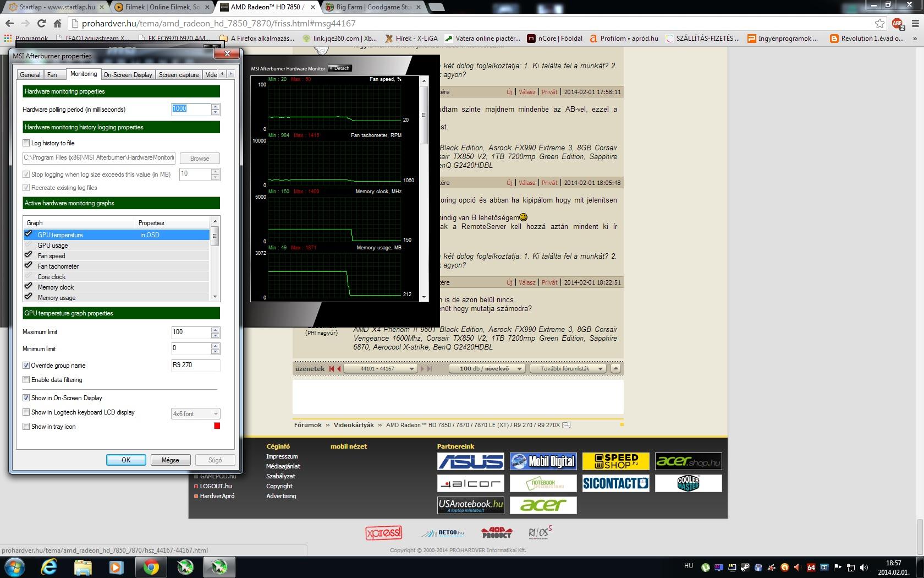This screenshot has height=578, width=924.
Task: Cancel with the Mégse button
Action: [x=170, y=460]
